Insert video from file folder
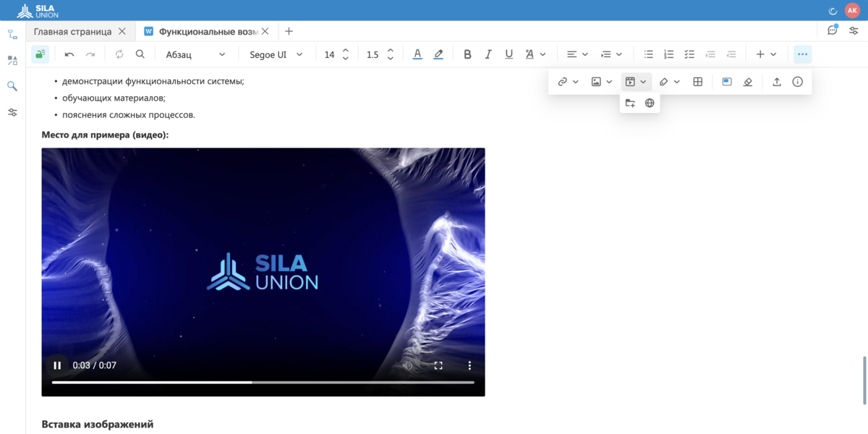868x434 pixels. pyautogui.click(x=630, y=103)
